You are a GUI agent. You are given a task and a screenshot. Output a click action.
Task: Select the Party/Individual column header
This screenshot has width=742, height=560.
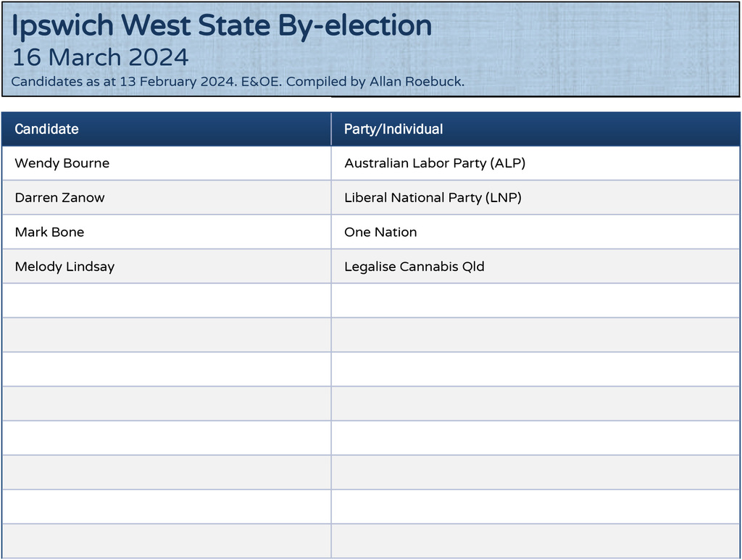click(393, 129)
